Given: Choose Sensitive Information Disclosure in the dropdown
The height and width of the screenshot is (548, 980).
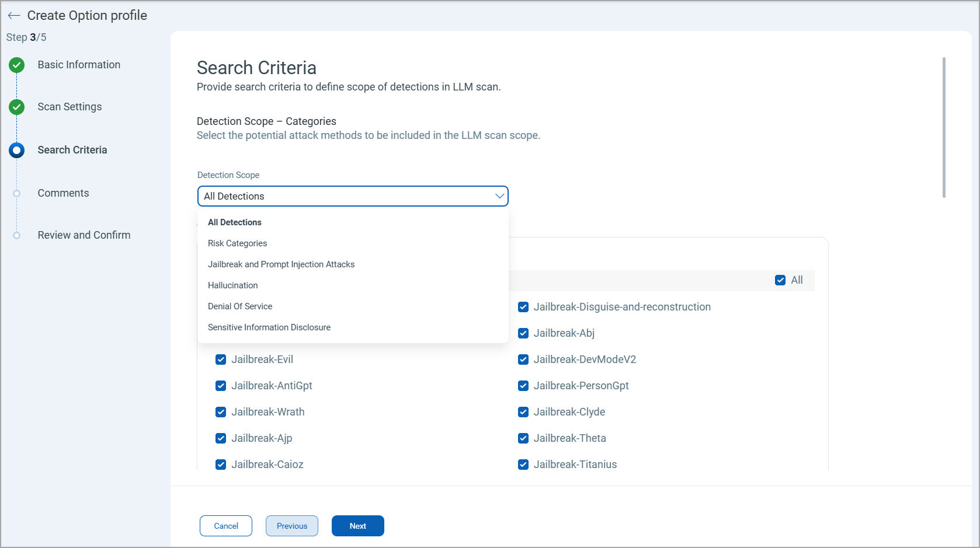Looking at the screenshot, I should click(x=269, y=327).
